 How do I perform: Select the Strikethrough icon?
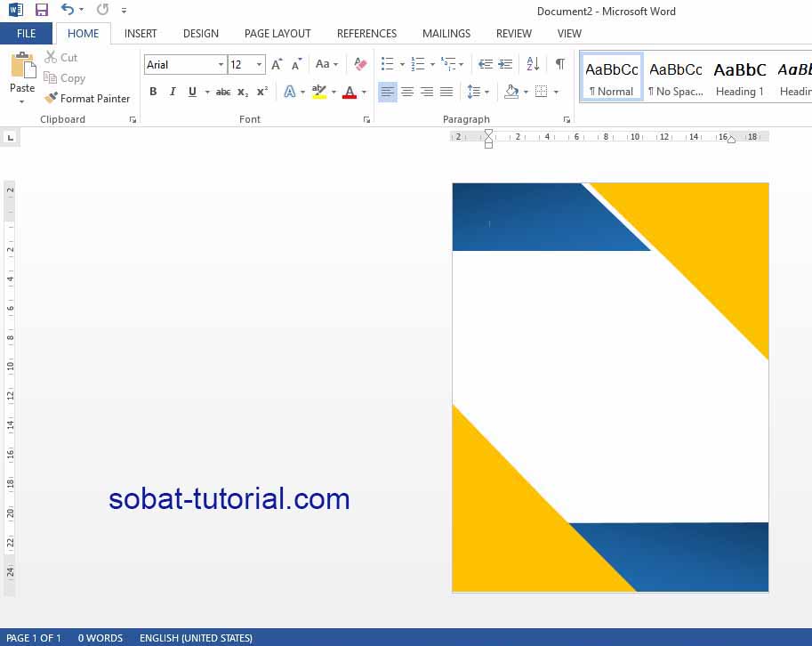[x=222, y=92]
